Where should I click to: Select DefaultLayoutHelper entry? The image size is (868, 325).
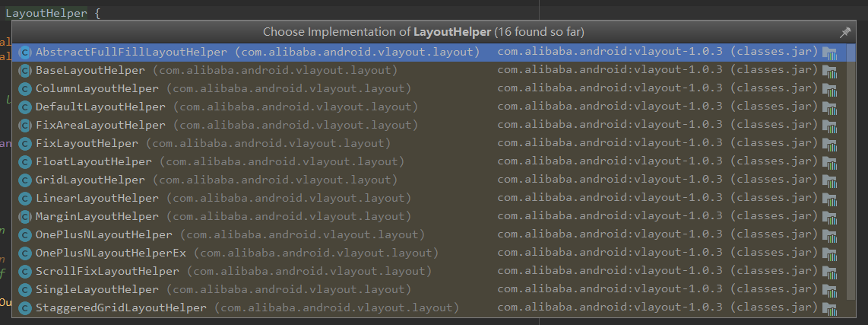point(429,107)
